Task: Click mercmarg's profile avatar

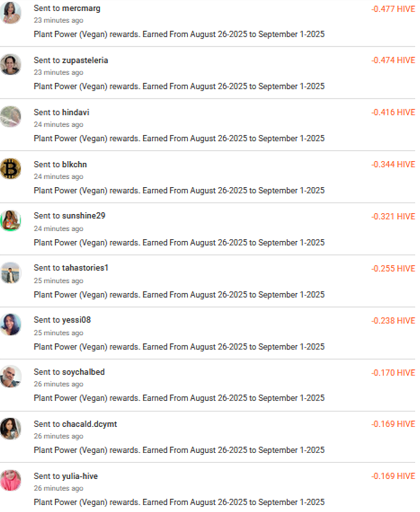Action: click(x=10, y=13)
